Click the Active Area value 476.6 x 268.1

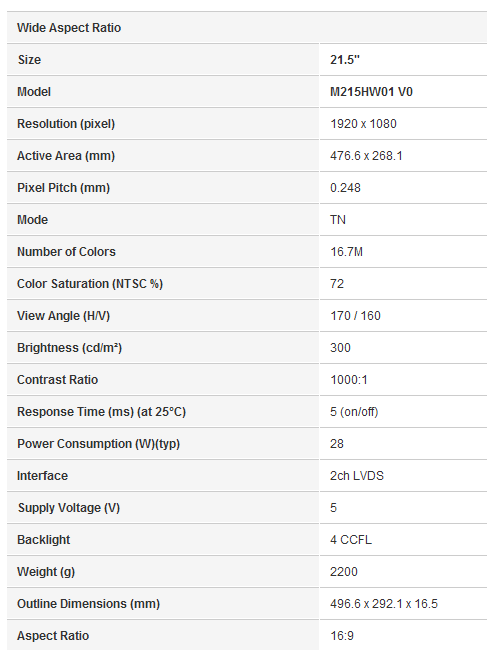(x=366, y=156)
